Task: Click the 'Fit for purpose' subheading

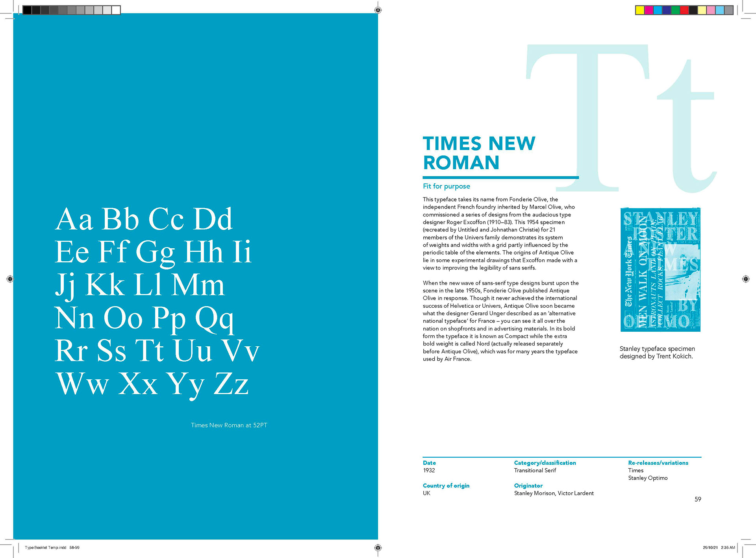Action: coord(447,186)
